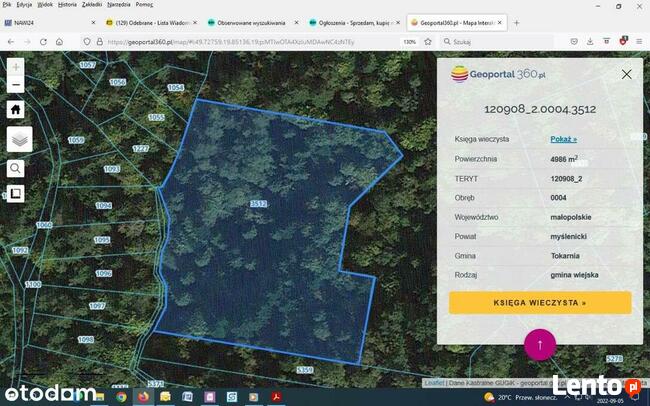
Task: Close the parcel info panel
Action: [x=626, y=74]
